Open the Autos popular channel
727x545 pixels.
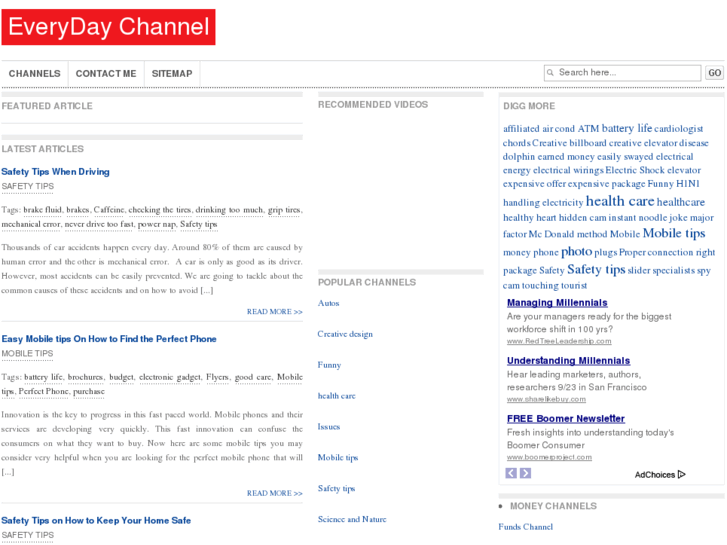click(328, 303)
